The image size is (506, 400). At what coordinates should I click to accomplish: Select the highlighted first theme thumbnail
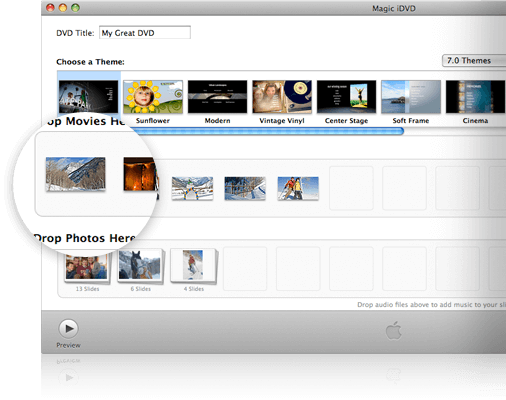tap(88, 97)
